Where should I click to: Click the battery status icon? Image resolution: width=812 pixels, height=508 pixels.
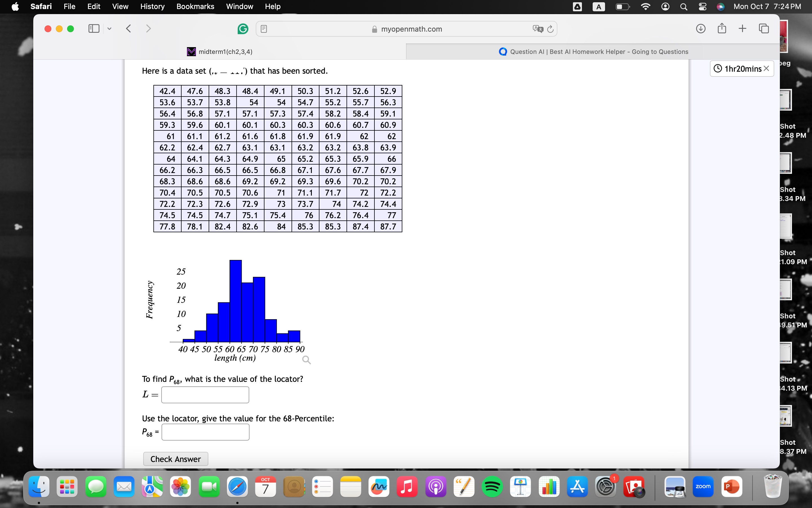click(x=623, y=7)
